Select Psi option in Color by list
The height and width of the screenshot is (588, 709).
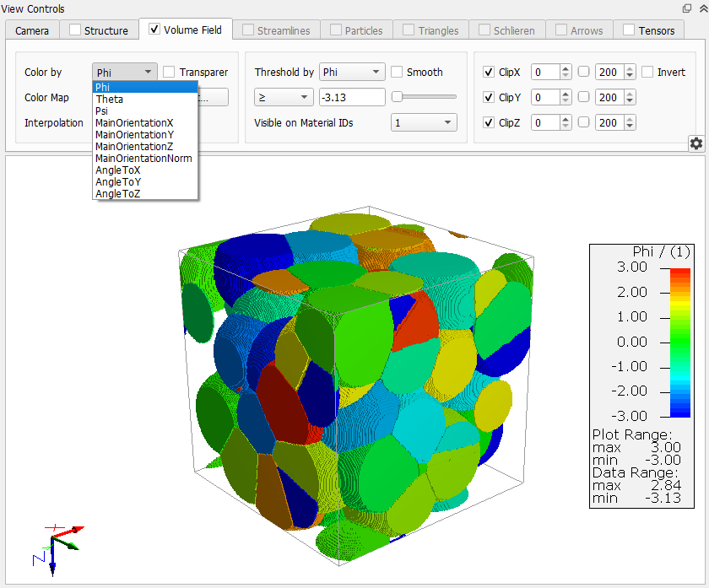102,111
